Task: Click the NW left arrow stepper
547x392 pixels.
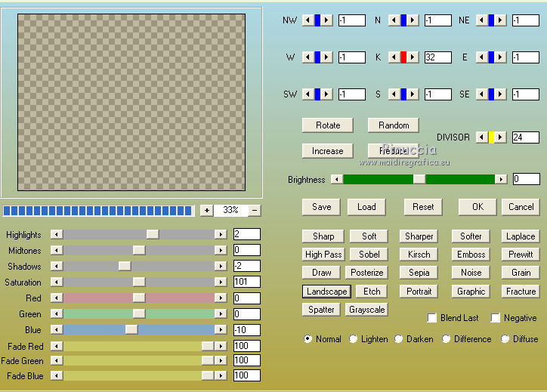Action: pos(308,20)
